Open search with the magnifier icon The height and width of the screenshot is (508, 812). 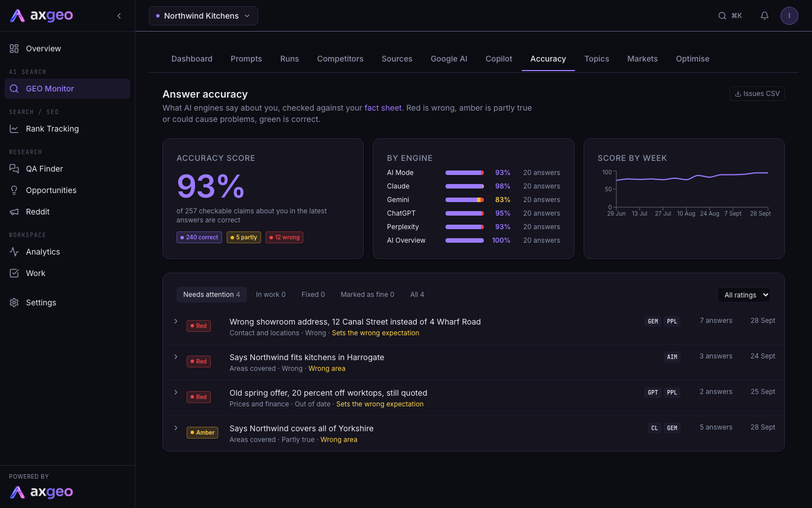coord(722,16)
